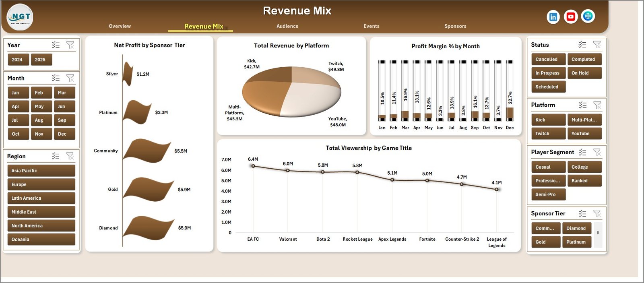Clear filter on Month slicer
This screenshot has height=283, width=644.
tap(70, 78)
